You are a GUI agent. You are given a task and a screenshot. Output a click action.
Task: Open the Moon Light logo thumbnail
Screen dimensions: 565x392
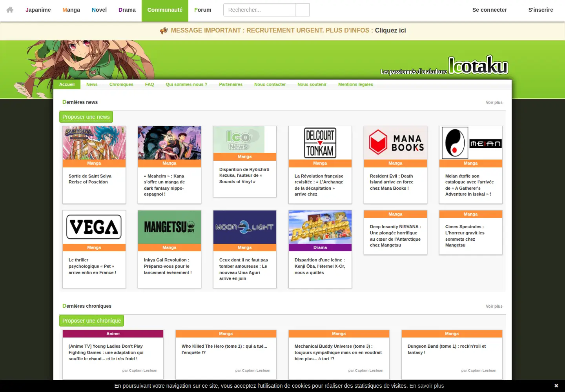(245, 227)
